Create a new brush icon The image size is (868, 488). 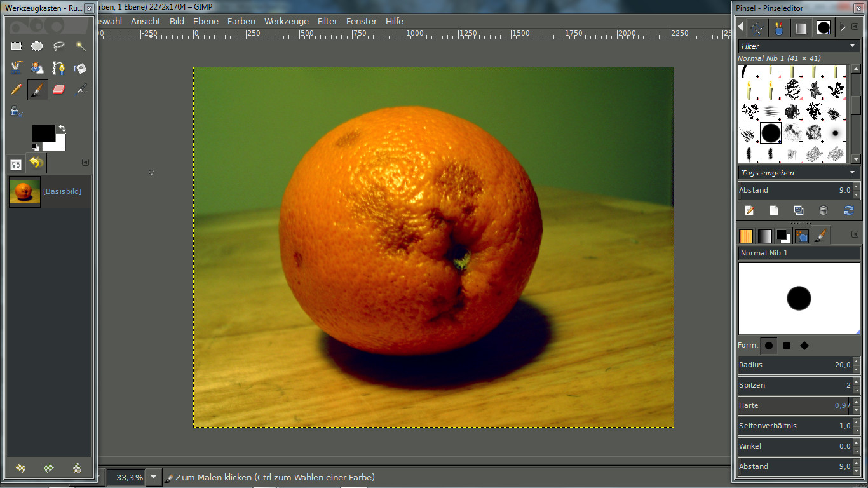click(x=774, y=210)
